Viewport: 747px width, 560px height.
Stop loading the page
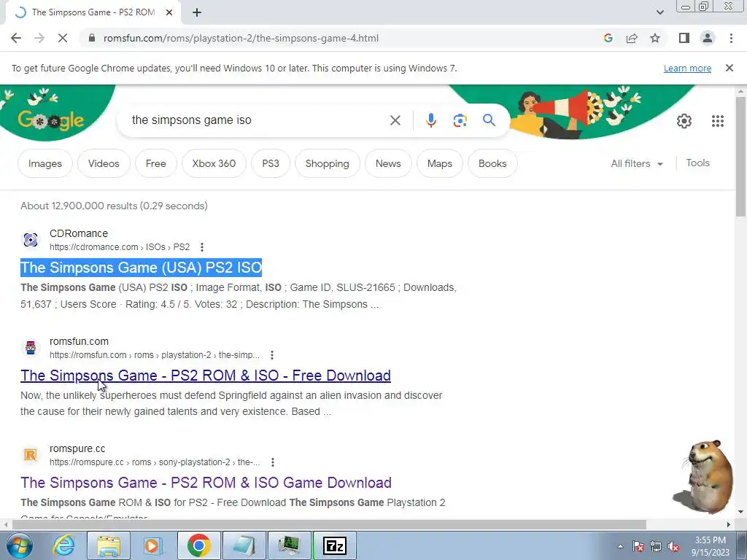[x=63, y=38]
